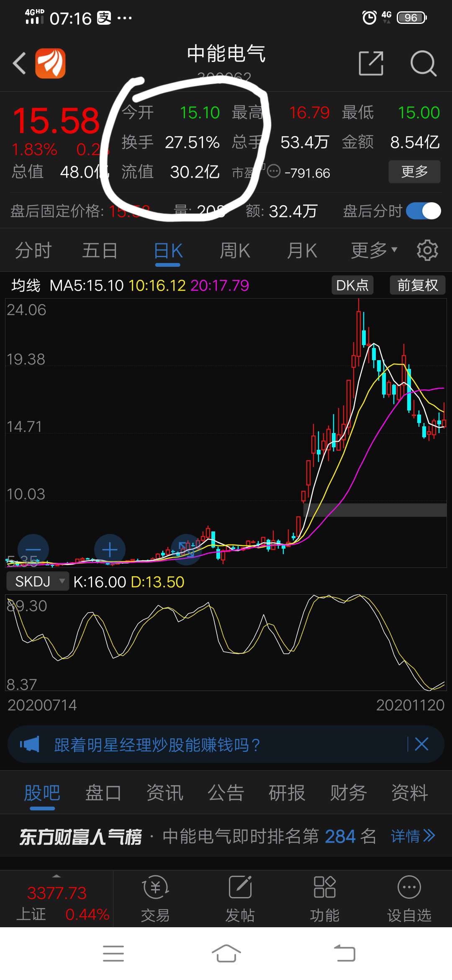Toggle 前复权 adjustment button
The image size is (452, 980).
click(x=417, y=285)
